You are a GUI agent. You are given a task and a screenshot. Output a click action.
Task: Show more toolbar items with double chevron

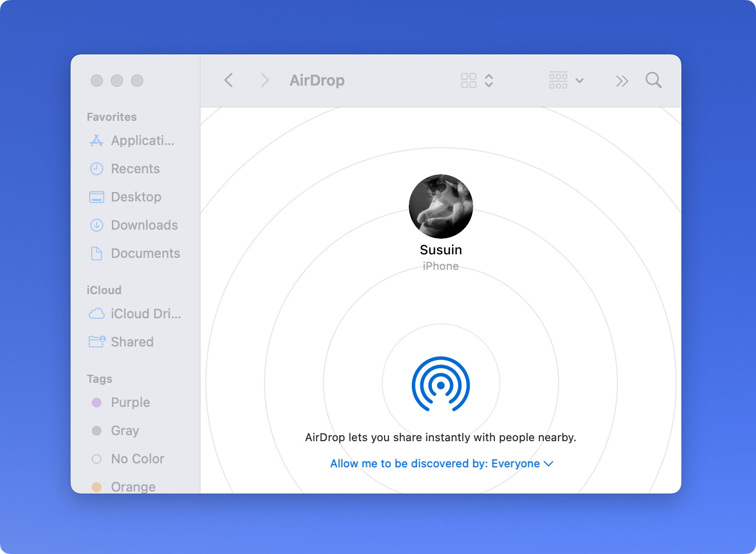click(622, 81)
